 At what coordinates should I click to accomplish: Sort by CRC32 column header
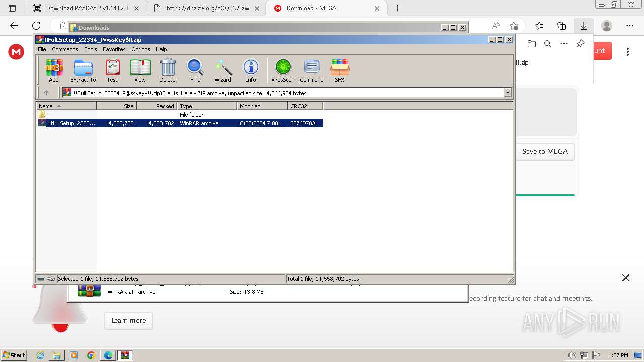tap(305, 106)
